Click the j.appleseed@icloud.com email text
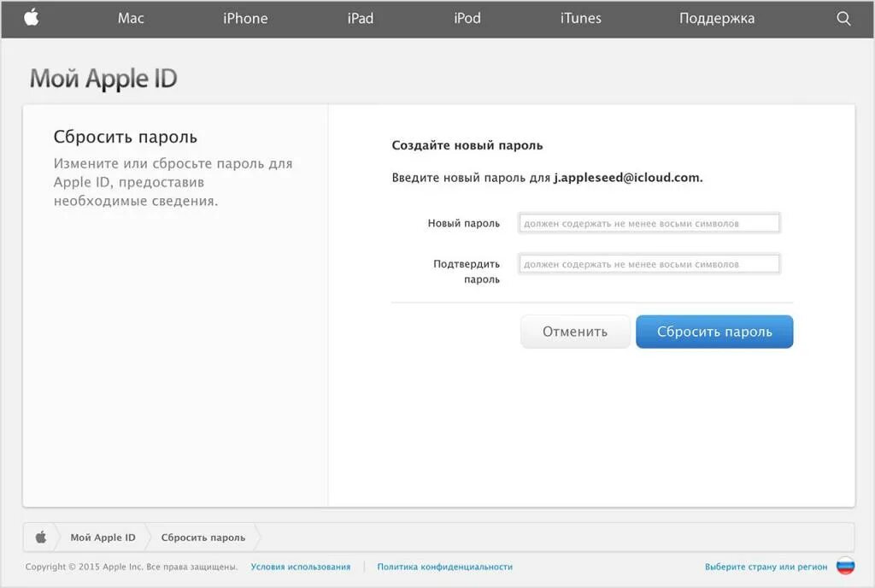This screenshot has width=875, height=588. 628,178
